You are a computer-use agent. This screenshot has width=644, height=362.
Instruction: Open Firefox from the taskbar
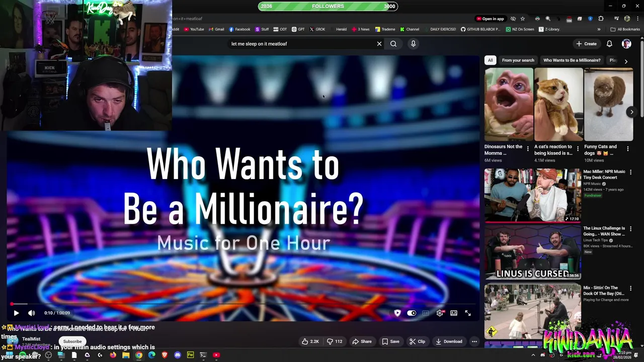(x=113, y=355)
